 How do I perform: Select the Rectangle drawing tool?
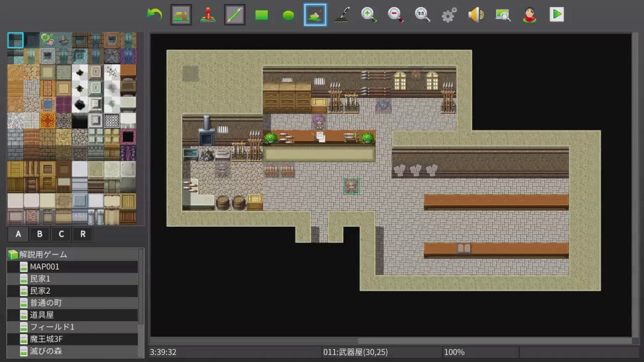point(261,15)
